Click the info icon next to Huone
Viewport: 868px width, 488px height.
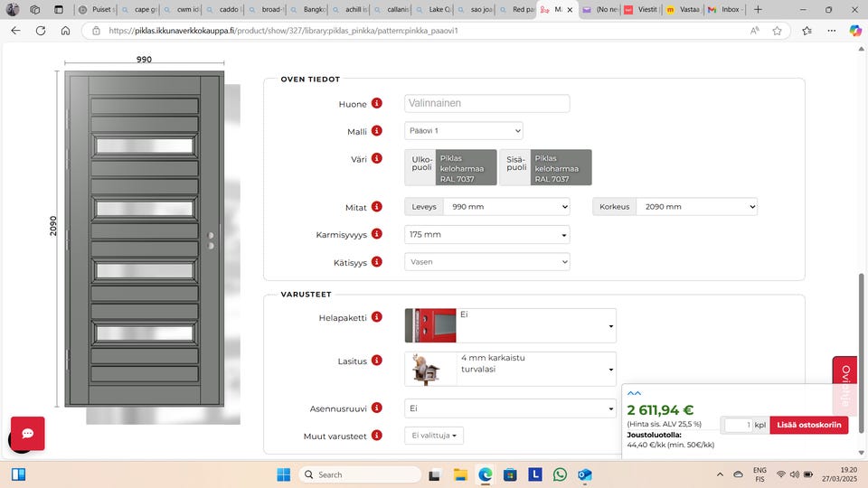tap(377, 104)
